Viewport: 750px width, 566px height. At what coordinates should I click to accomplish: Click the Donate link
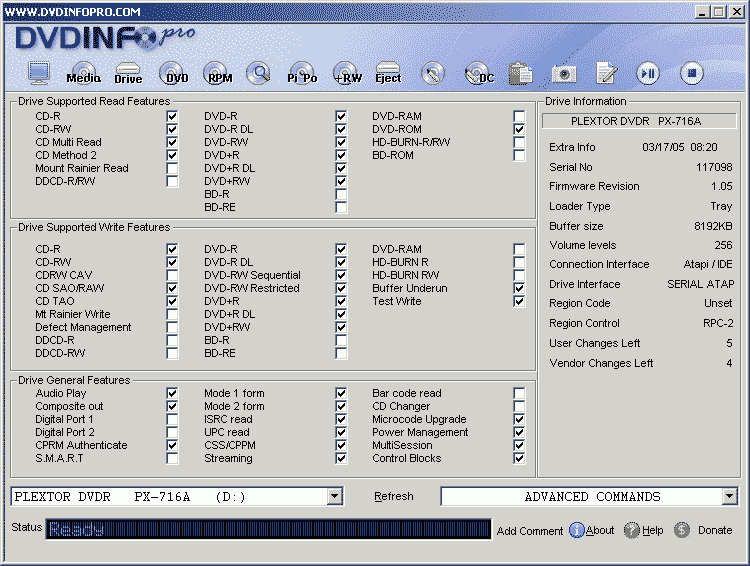715,530
